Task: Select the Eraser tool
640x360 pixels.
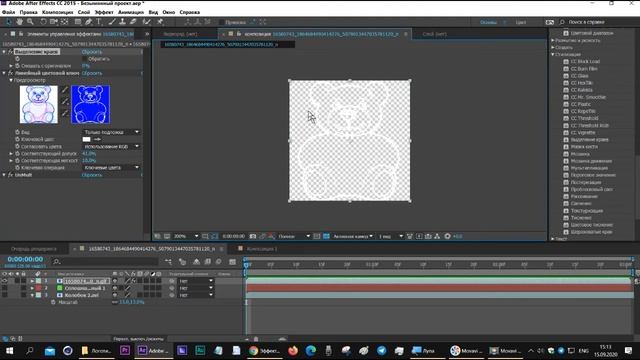Action: point(133,22)
